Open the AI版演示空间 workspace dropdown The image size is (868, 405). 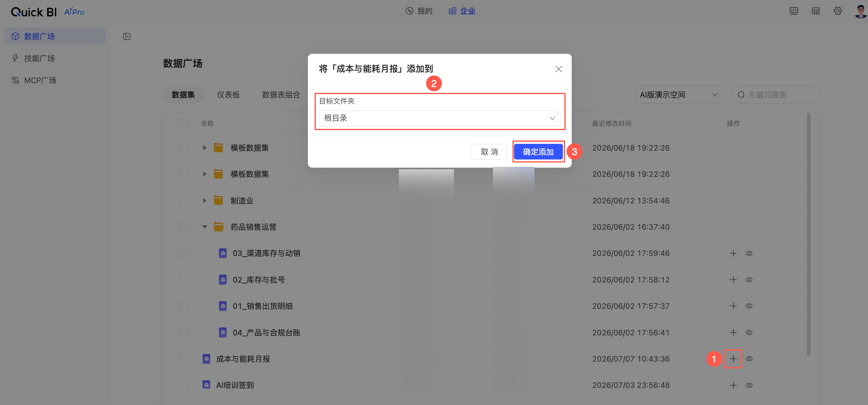point(679,95)
